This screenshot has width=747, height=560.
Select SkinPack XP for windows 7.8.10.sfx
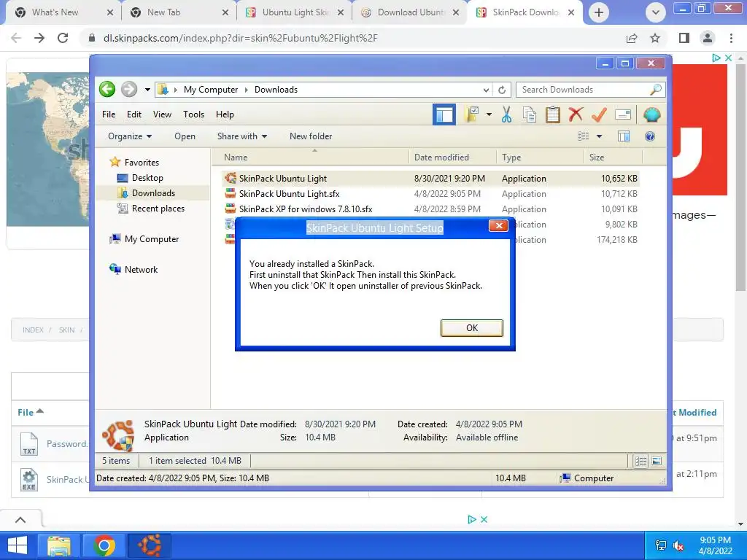[x=430, y=209]
